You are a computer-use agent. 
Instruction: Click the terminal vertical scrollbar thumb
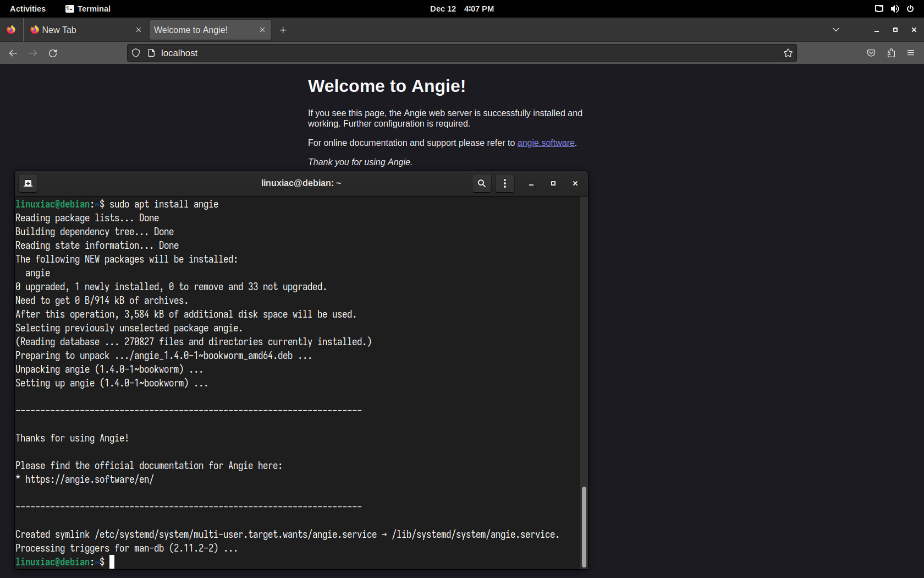(x=584, y=526)
